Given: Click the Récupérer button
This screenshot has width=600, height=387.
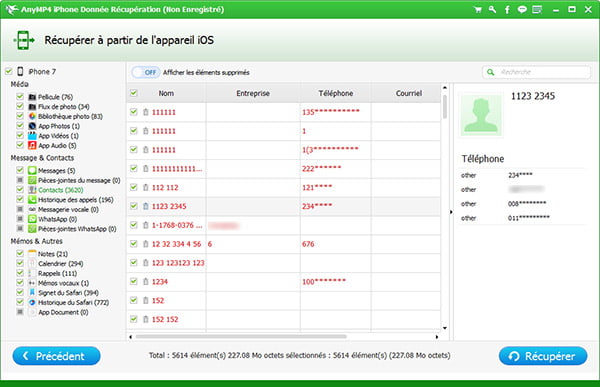Looking at the screenshot, I should click(x=543, y=356).
